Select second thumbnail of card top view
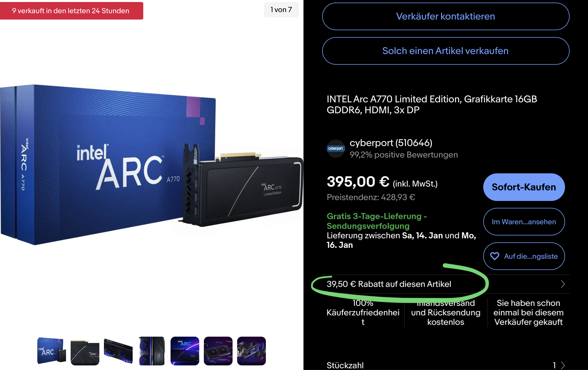 [x=85, y=351]
